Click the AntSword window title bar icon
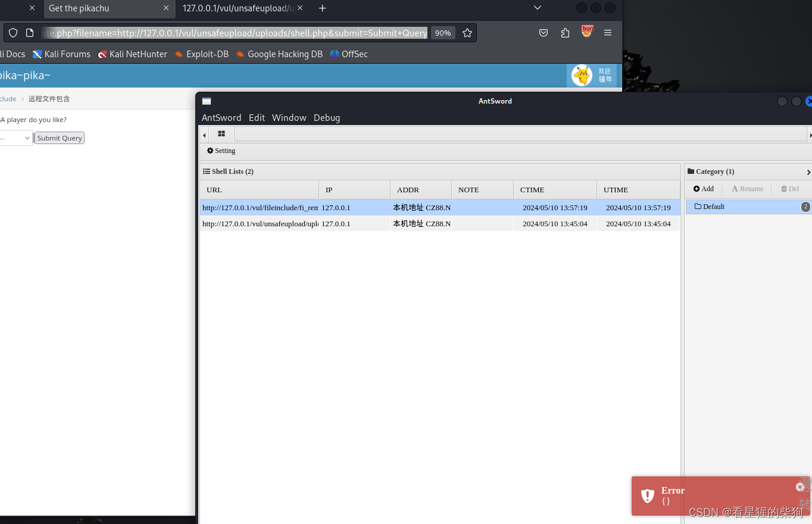Screen dimensions: 812x524 point(207,101)
